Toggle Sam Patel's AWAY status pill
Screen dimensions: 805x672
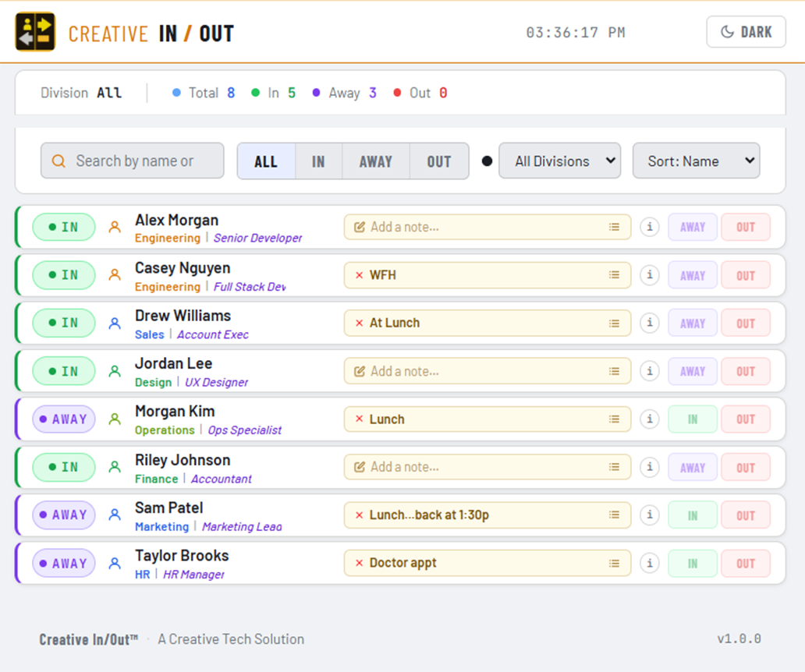click(x=64, y=515)
